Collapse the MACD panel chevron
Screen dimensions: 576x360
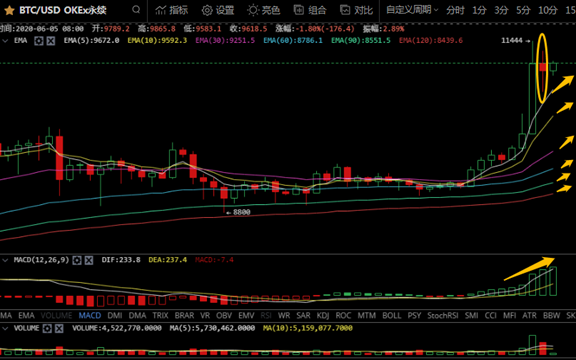[5, 260]
